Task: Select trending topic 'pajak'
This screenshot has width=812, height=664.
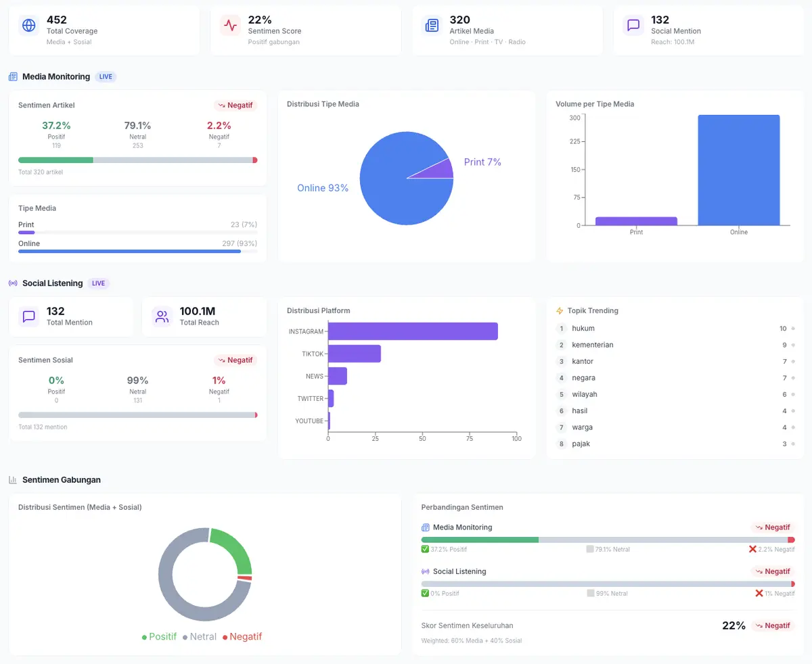Action: point(676,444)
